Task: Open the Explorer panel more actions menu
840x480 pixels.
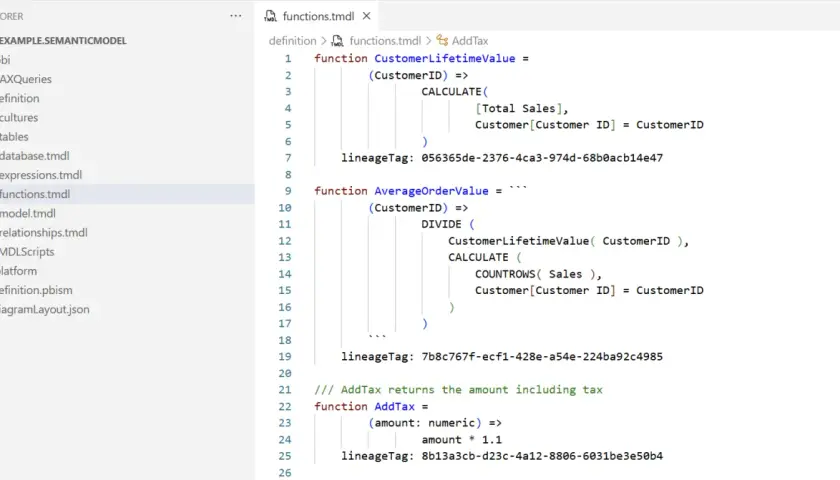Action: 236,16
